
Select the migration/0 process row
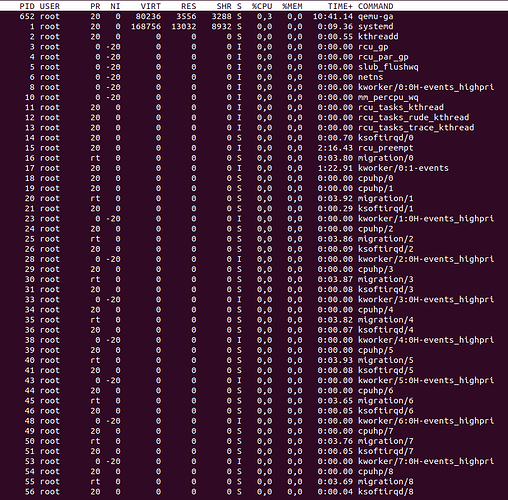pyautogui.click(x=254, y=158)
